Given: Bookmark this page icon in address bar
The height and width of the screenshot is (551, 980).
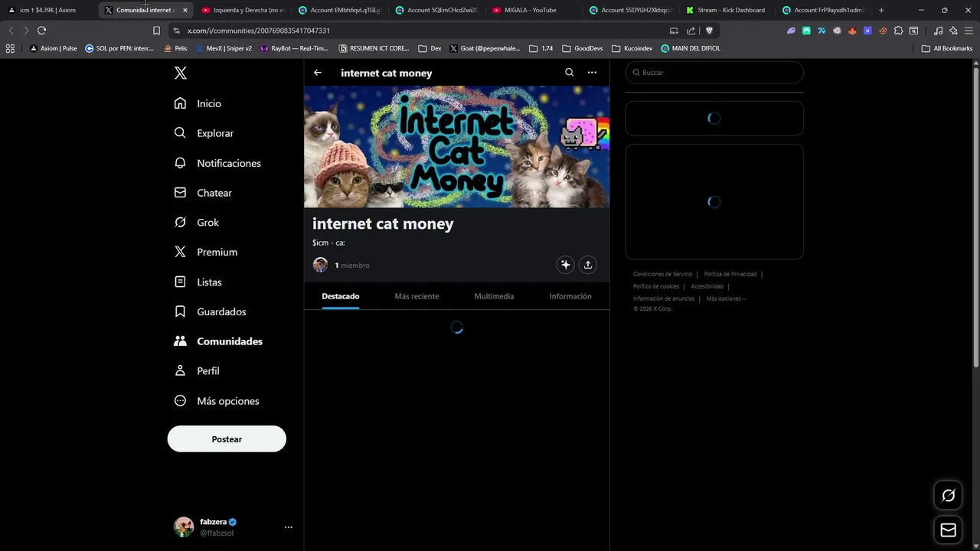Looking at the screenshot, I should point(156,31).
